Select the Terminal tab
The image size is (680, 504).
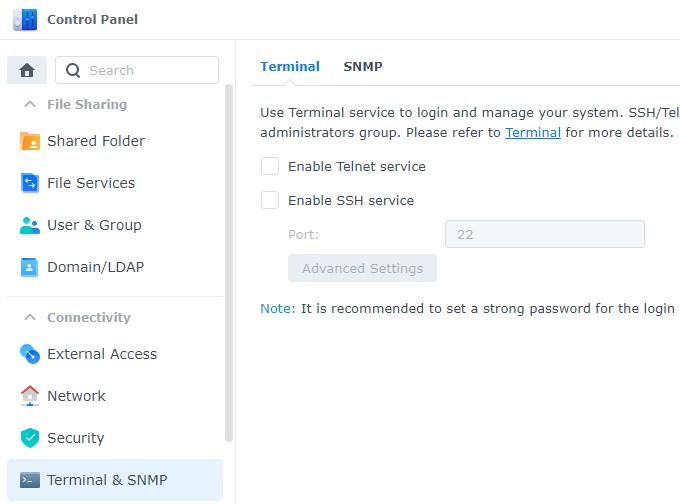tap(290, 66)
